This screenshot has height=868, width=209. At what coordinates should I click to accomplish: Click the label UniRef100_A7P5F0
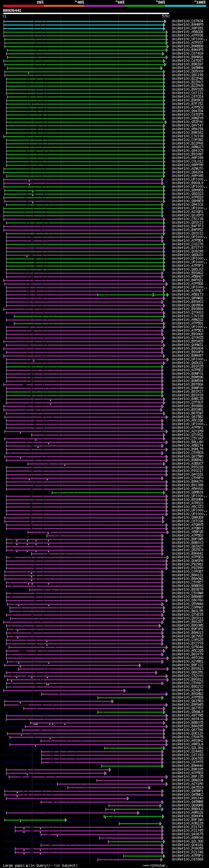click(x=187, y=856)
